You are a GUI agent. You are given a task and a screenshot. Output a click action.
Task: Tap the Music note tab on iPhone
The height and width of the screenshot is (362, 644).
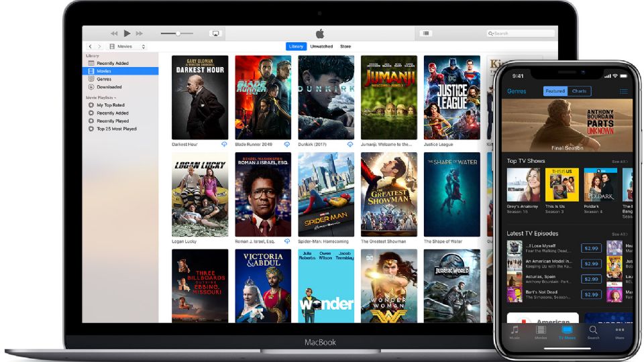coord(515,330)
